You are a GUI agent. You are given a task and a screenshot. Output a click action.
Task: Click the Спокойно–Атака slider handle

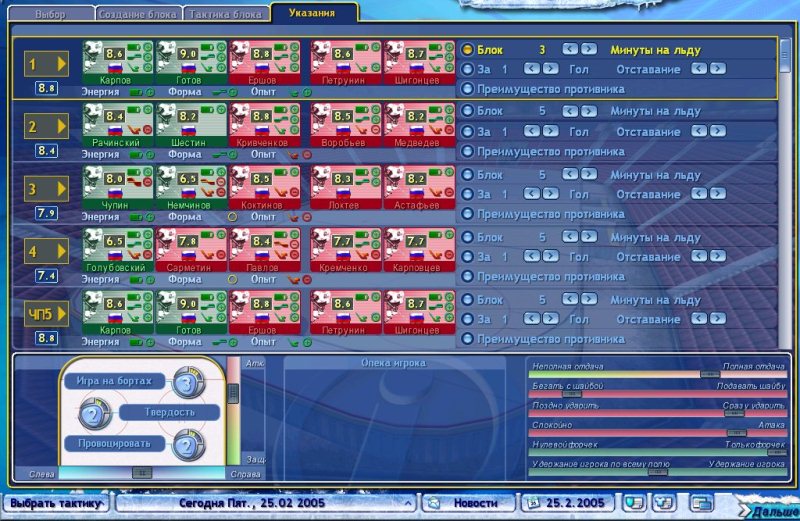(x=736, y=431)
